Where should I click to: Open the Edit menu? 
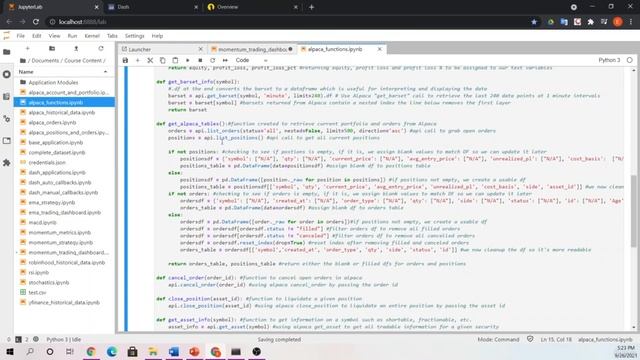(x=37, y=36)
